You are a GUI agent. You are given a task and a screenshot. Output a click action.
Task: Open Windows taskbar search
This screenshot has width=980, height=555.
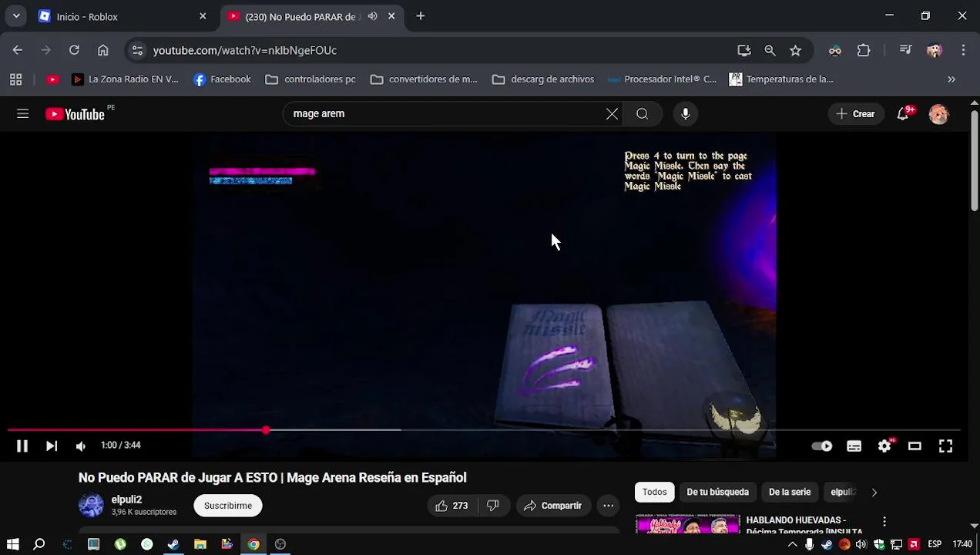39,544
